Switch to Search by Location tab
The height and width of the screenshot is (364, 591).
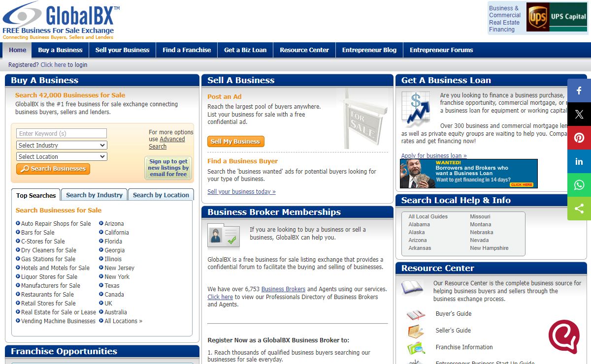tap(161, 195)
